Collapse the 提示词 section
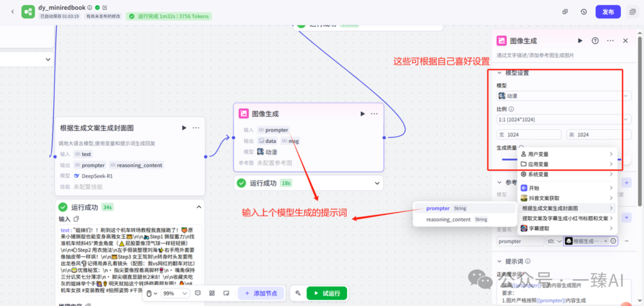The image size is (644, 306). coord(500,261)
